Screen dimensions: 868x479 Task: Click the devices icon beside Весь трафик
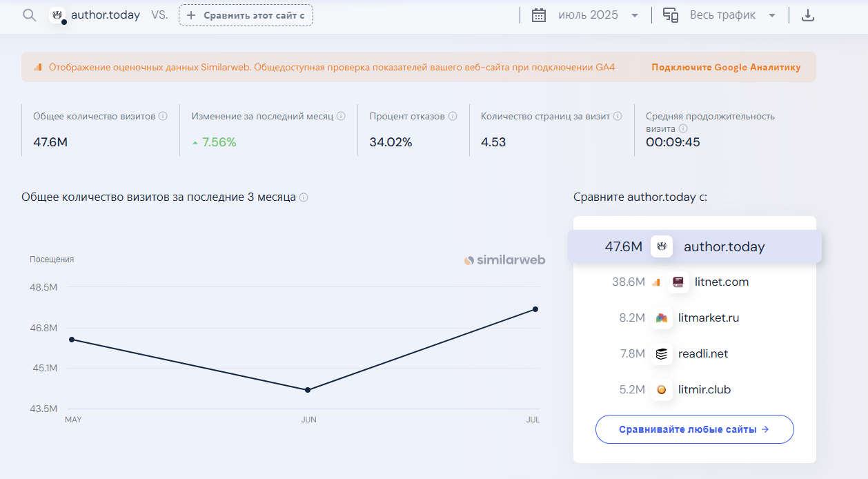(x=671, y=15)
